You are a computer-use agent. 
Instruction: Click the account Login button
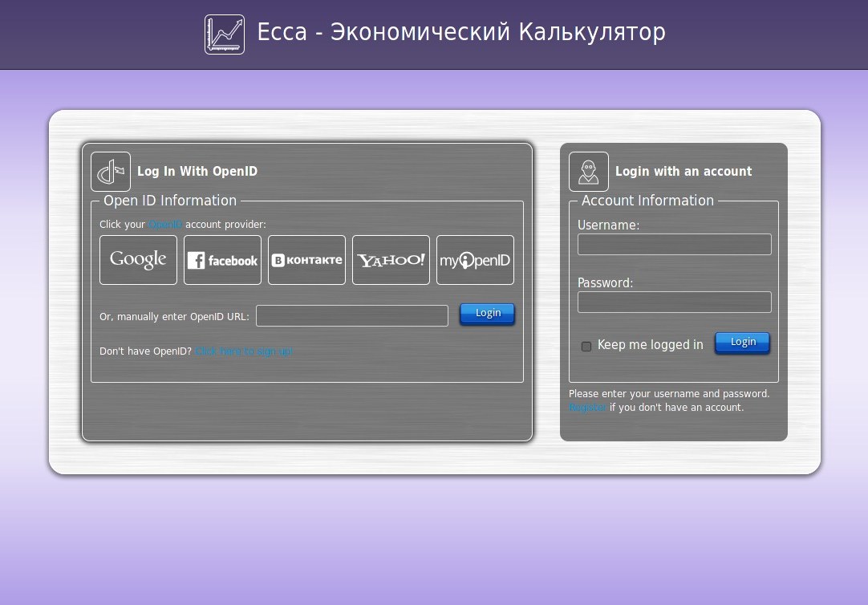pyautogui.click(x=742, y=343)
